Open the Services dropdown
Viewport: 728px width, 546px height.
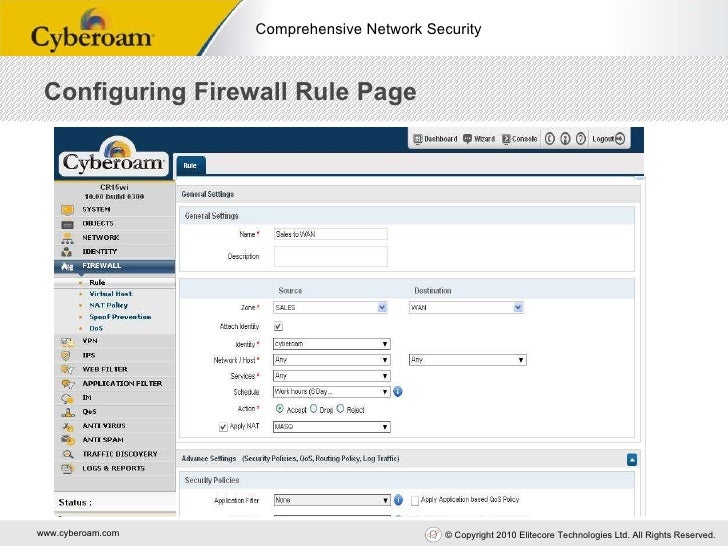click(x=332, y=376)
